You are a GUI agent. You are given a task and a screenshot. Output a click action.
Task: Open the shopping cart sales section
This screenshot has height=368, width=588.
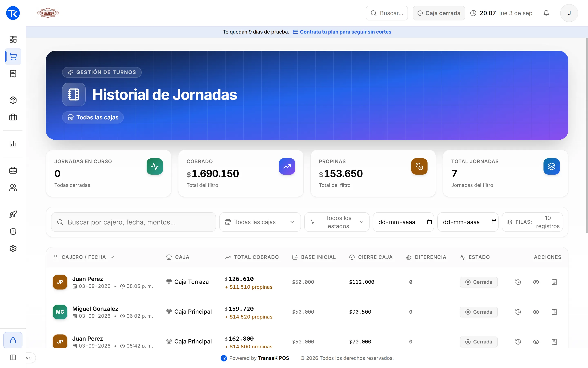13,56
